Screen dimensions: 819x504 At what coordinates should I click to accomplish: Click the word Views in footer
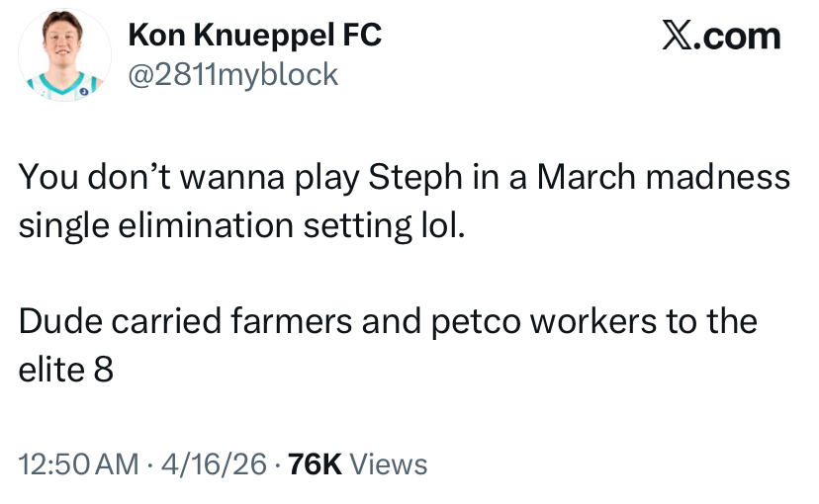click(389, 464)
